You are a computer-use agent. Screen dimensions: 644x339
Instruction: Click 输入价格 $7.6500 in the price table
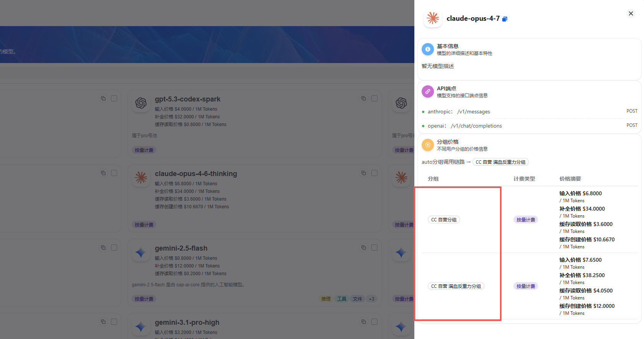coord(581,260)
